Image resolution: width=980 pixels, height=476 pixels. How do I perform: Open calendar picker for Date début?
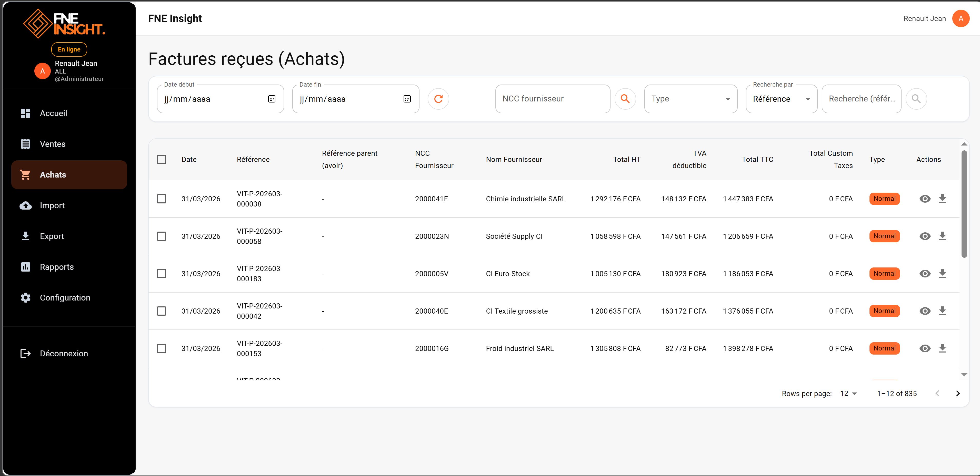coord(272,99)
